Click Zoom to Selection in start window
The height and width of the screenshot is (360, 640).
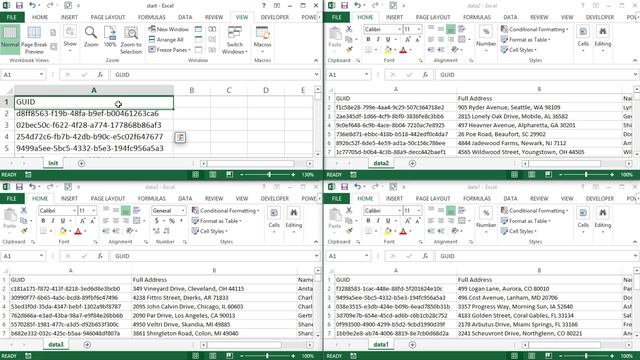[131, 40]
